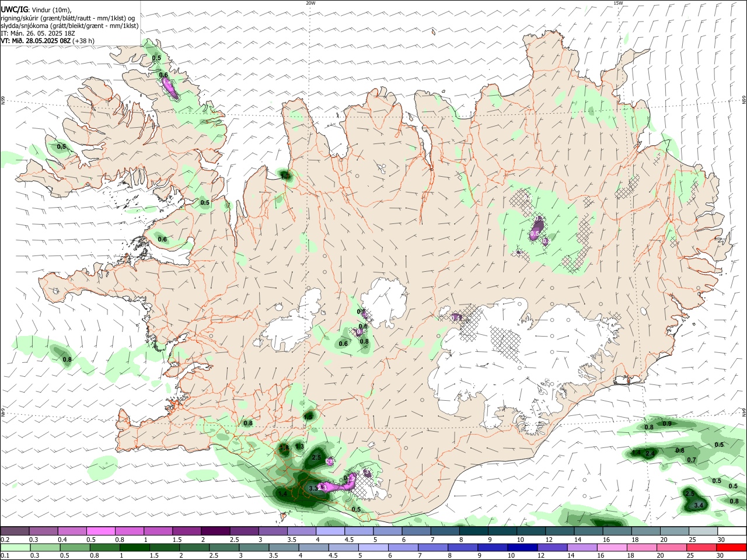Click the '0.1' label in rain legend
The width and height of the screenshot is (747, 560).
pyautogui.click(x=5, y=556)
